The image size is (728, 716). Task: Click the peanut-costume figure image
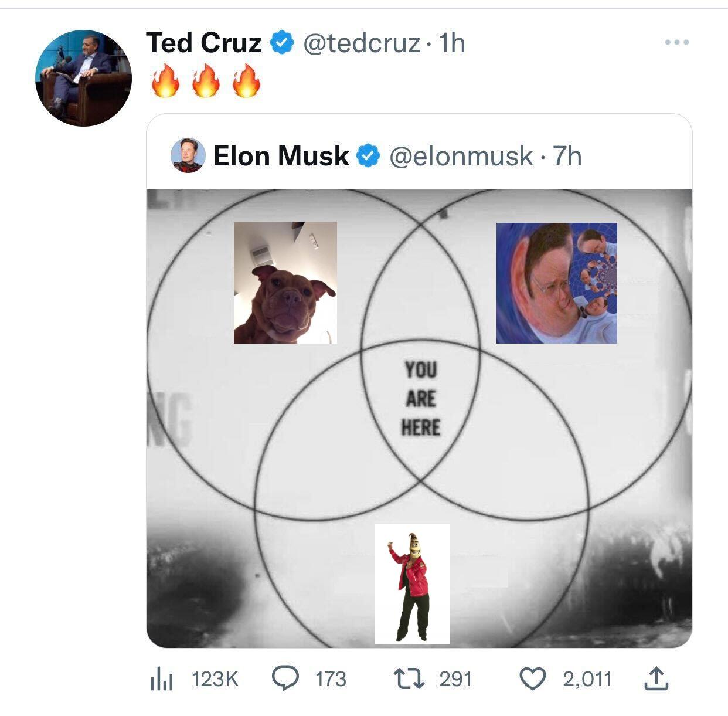(x=413, y=584)
